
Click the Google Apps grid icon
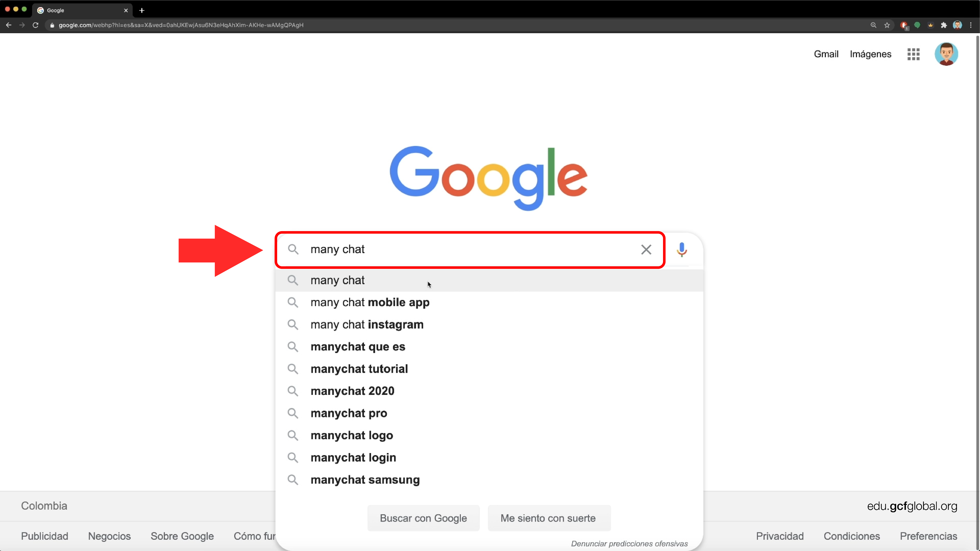(x=913, y=54)
